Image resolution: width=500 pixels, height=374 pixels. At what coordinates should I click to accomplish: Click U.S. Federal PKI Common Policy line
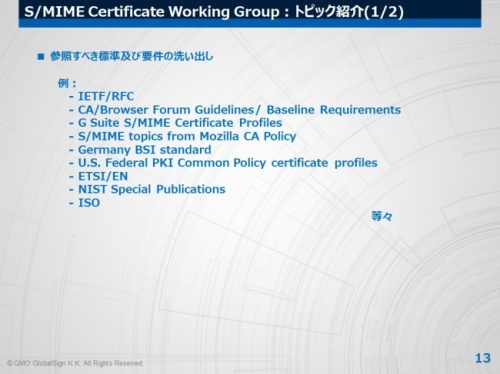click(x=228, y=163)
